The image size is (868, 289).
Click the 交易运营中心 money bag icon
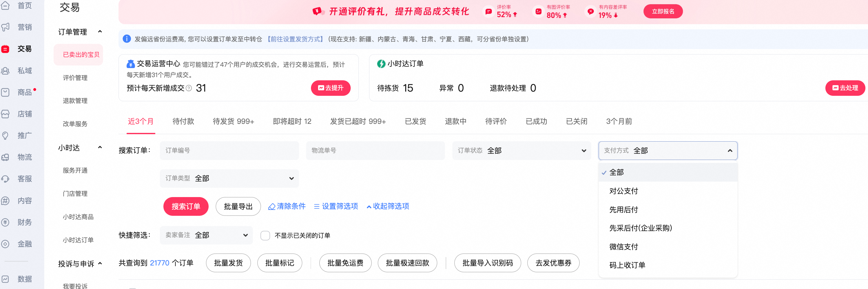131,64
